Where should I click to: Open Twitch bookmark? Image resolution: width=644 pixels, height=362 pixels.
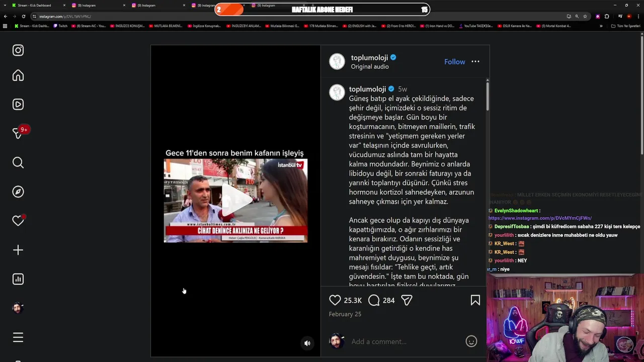(60, 26)
